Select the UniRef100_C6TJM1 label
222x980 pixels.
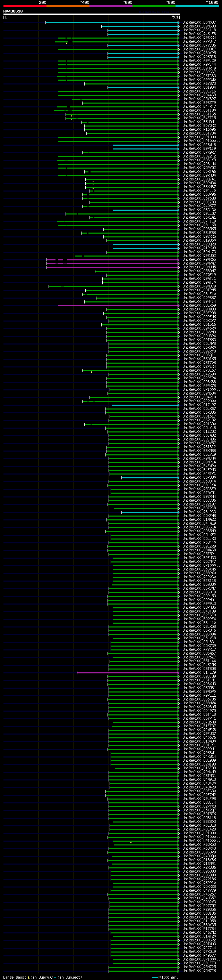coord(199,681)
